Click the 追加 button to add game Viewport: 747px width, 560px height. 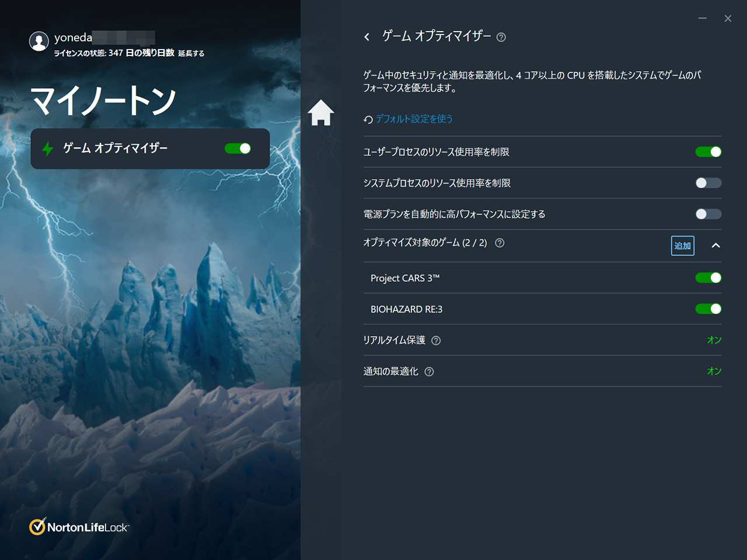[x=683, y=246]
